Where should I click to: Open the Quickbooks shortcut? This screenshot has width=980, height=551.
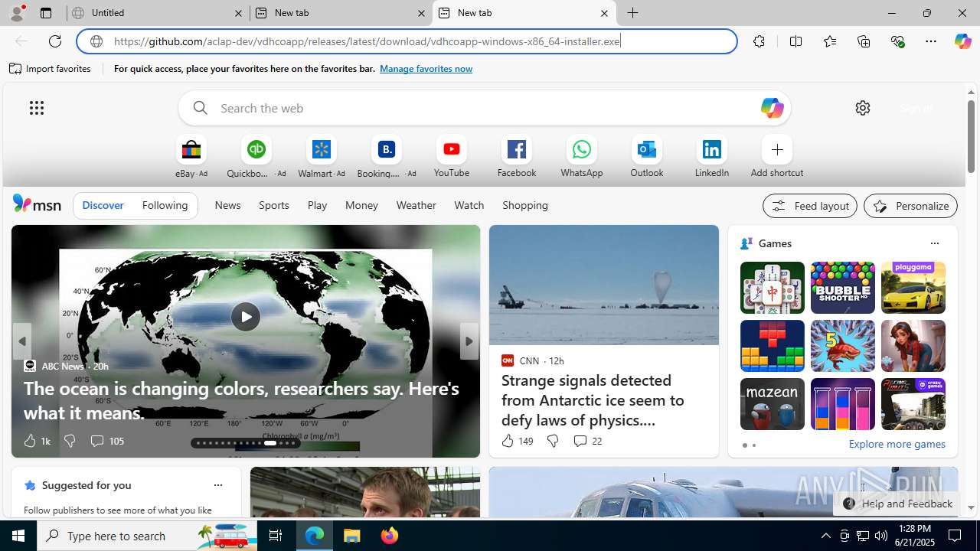pos(256,150)
